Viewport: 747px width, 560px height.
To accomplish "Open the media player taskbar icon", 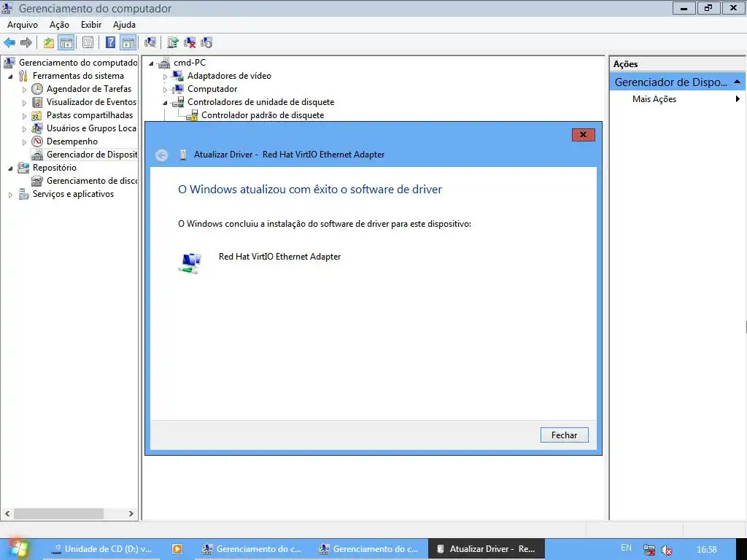I will tap(177, 549).
